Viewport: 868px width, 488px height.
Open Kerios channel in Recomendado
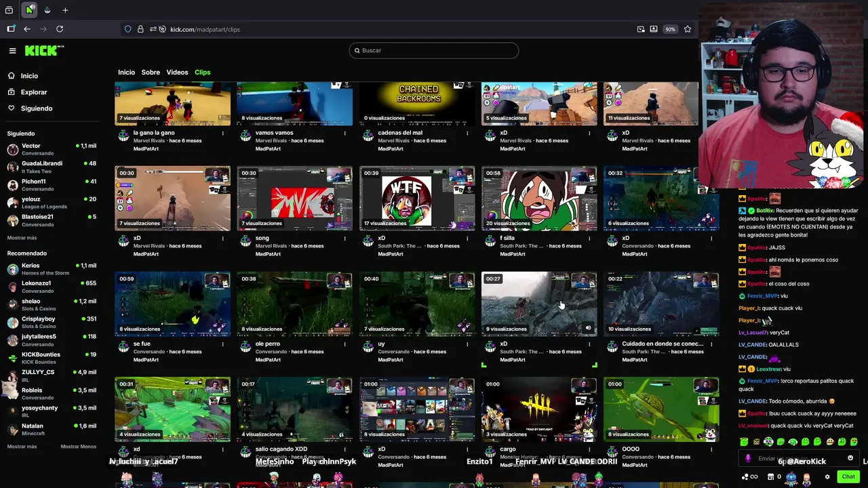52,269
